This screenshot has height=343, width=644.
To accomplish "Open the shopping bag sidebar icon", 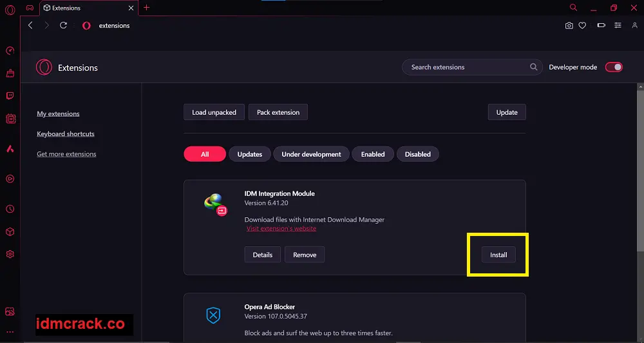I will pos(10,73).
